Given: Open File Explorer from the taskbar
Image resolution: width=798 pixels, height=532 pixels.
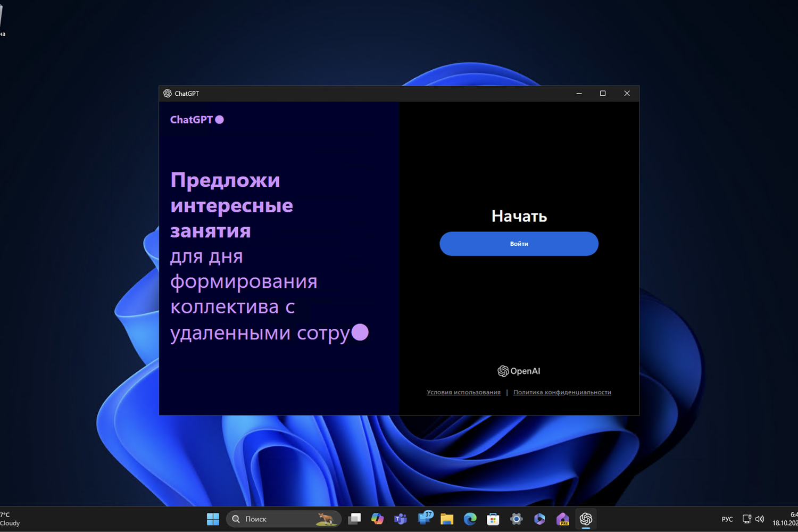Looking at the screenshot, I should pyautogui.click(x=447, y=519).
